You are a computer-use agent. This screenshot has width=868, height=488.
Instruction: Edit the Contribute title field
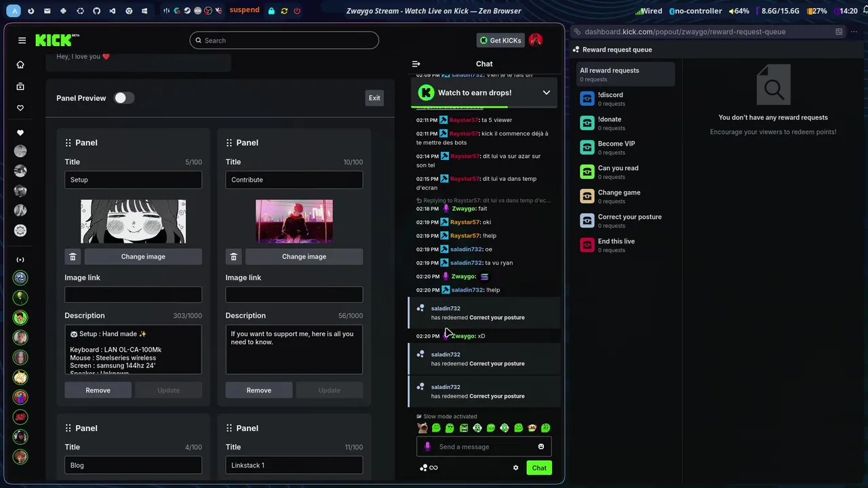[294, 180]
